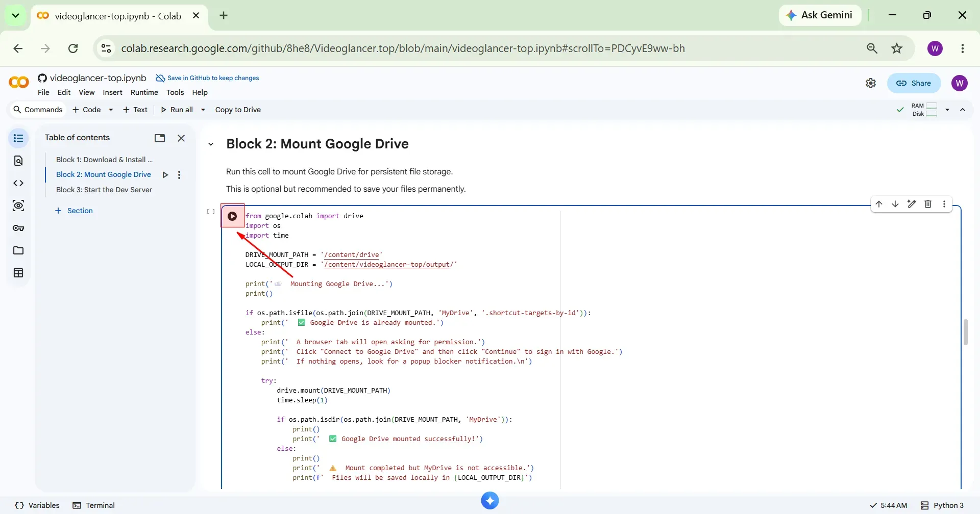Delete cell with trash icon
980x514 pixels.
click(928, 204)
